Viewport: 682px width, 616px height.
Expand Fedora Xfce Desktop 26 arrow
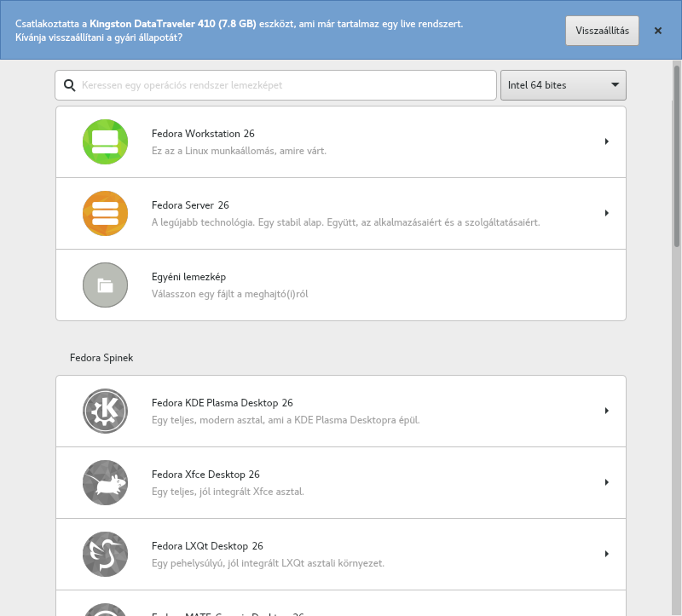[x=607, y=482]
